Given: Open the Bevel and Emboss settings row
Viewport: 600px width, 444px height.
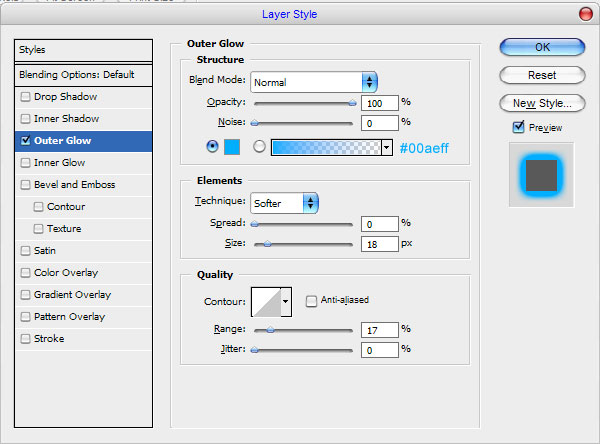Looking at the screenshot, I should [x=83, y=185].
